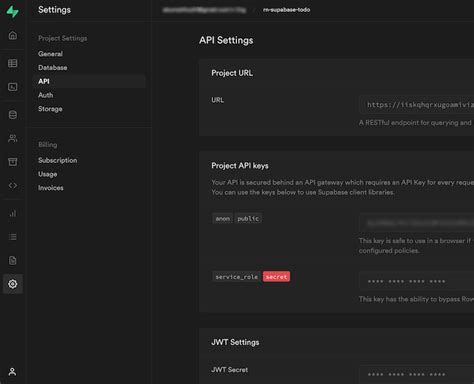Open the Edge functions code icon

tap(13, 185)
